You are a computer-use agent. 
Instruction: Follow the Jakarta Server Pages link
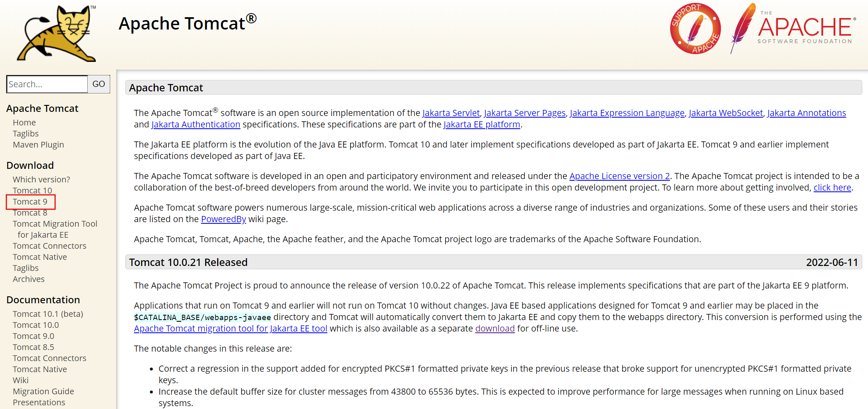[x=525, y=113]
